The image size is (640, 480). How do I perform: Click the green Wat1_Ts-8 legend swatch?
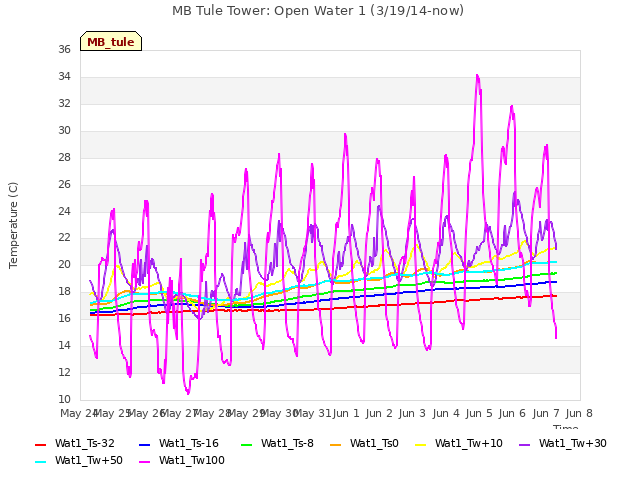(247, 445)
